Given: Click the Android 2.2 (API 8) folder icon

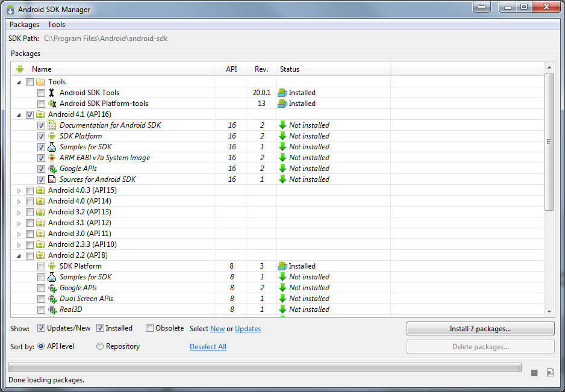Looking at the screenshot, I should pos(40,255).
